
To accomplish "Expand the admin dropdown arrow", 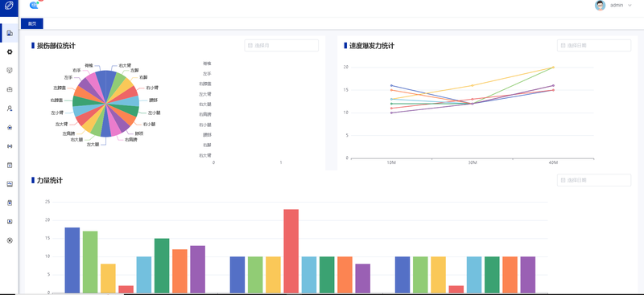I will 630,6.
